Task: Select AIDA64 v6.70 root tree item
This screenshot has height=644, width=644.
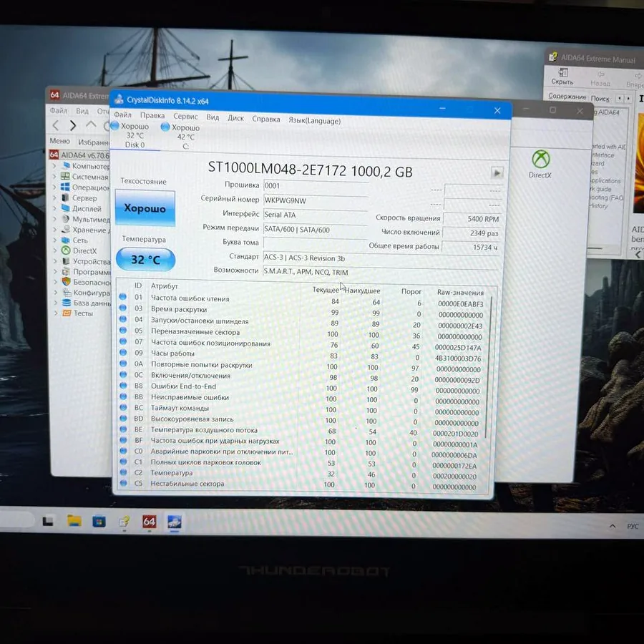Action: click(79, 155)
